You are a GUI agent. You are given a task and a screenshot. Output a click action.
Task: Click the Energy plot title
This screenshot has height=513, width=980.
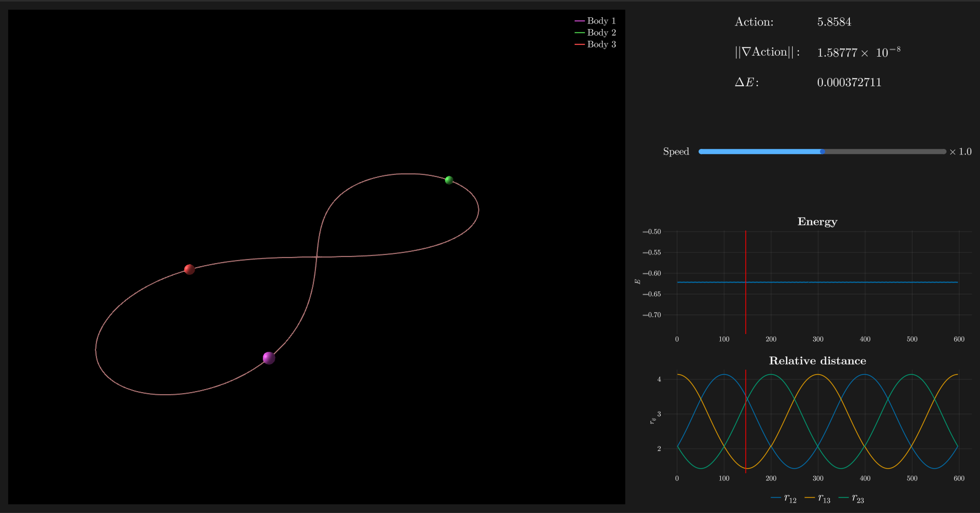817,221
